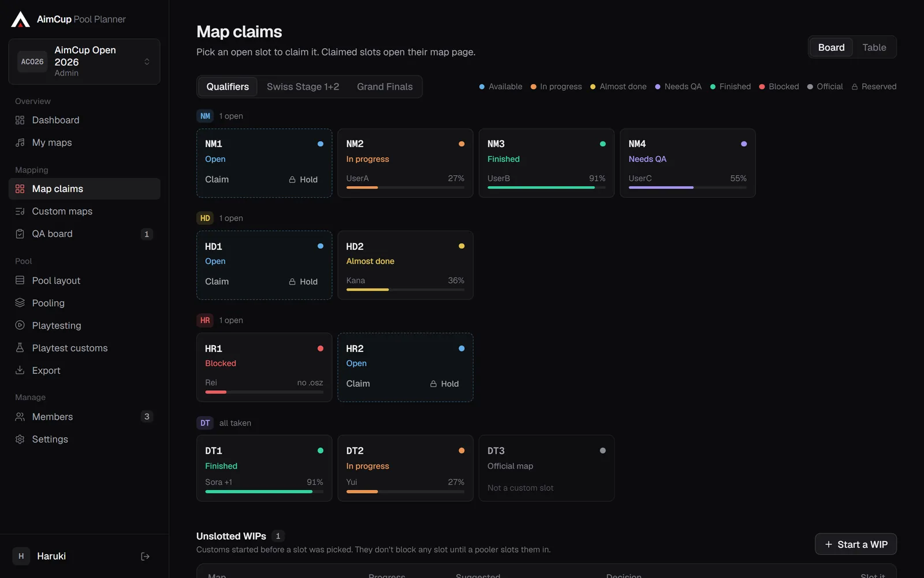Screen dimensions: 924x578
Task: Click the Haruki avatar badge
Action: (21, 556)
